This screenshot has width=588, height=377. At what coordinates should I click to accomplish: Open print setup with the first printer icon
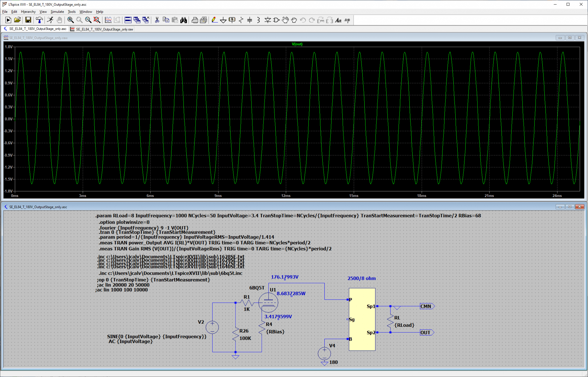pyautogui.click(x=195, y=20)
